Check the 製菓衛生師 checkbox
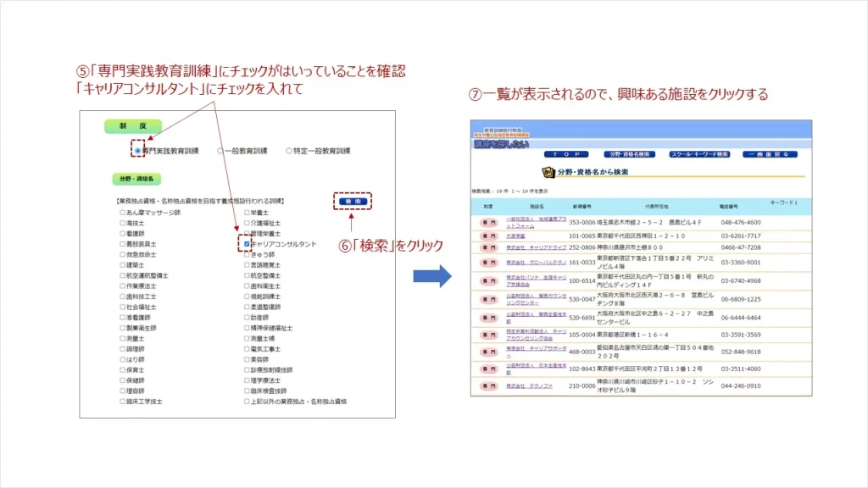868x488 pixels. click(122, 328)
